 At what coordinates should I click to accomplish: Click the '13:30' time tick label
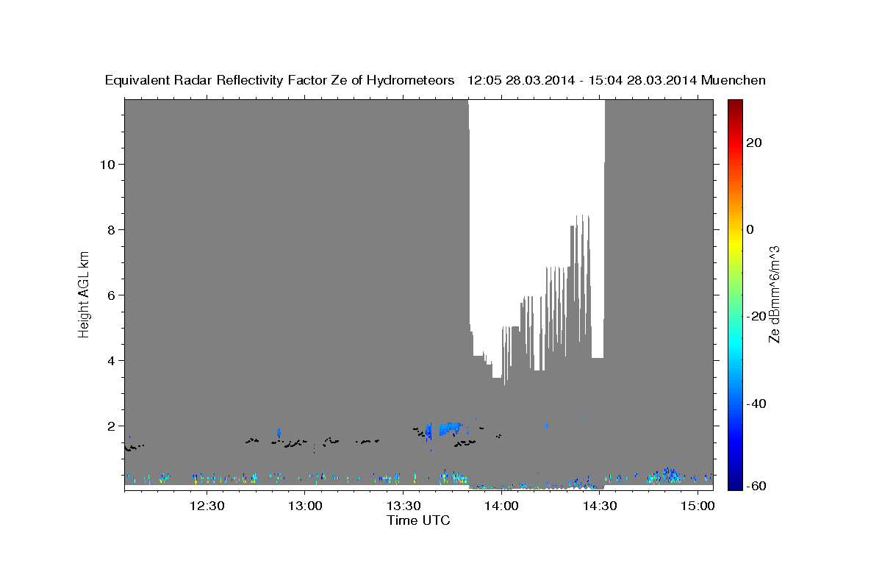[404, 506]
